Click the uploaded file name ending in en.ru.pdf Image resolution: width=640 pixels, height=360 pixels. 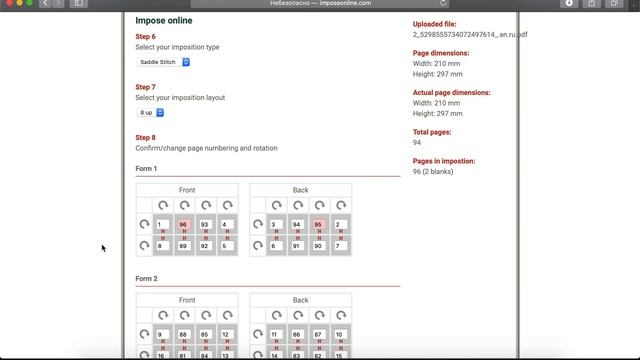tap(470, 35)
